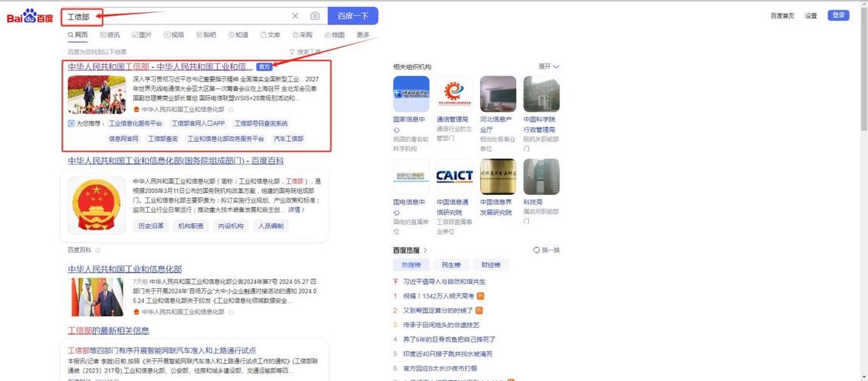The image size is (868, 381).
Task: Open the 中华人民共和国工信部 official result link
Action: pos(160,66)
